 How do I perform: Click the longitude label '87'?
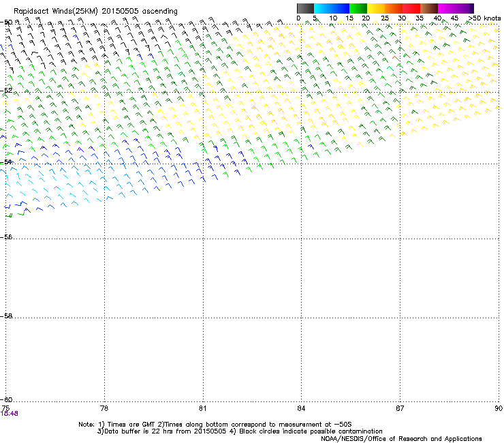pyautogui.click(x=400, y=408)
